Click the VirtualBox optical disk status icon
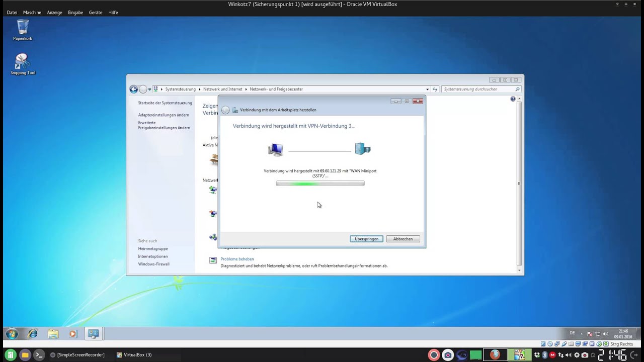The width and height of the screenshot is (644, 362). point(550,344)
